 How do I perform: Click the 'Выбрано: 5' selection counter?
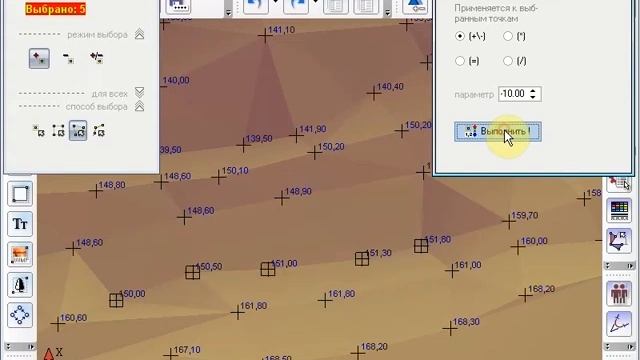point(56,9)
